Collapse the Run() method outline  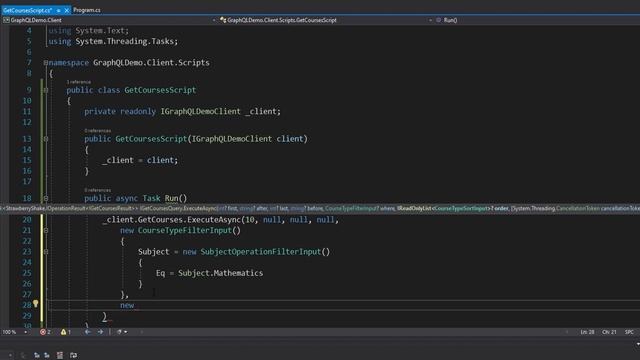(x=46, y=198)
